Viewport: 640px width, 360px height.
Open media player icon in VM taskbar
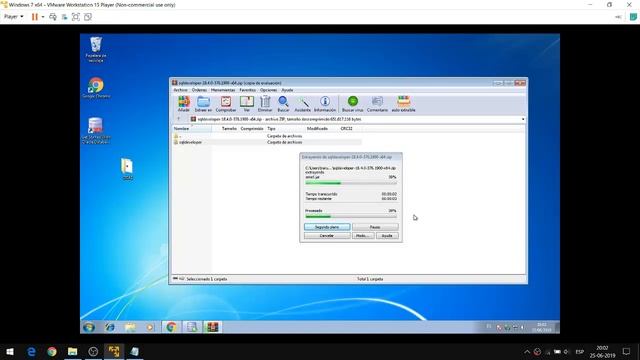[150, 327]
